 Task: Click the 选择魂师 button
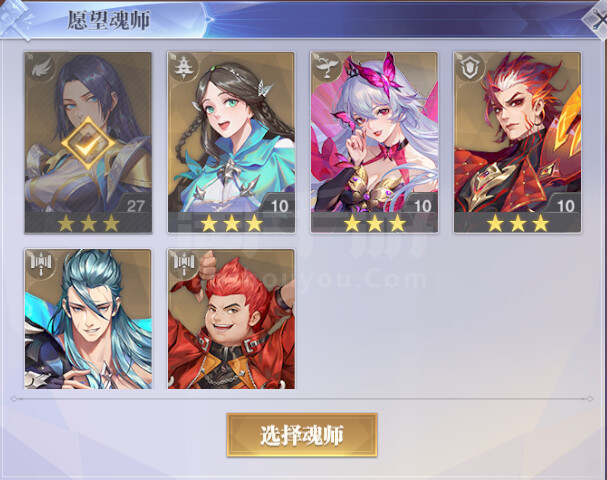[302, 435]
